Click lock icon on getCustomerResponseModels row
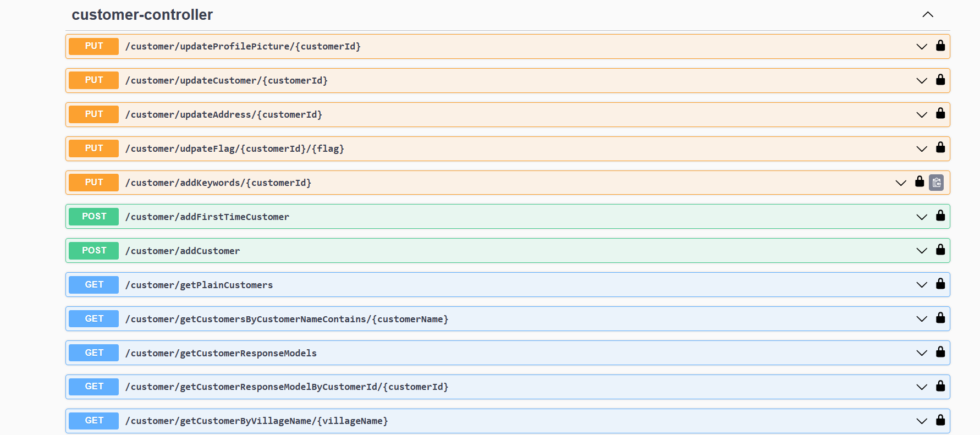 click(x=940, y=353)
